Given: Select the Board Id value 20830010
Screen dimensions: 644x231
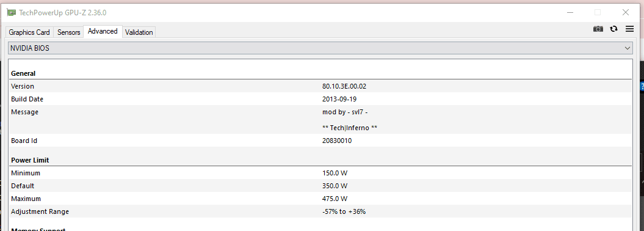Looking at the screenshot, I should click(x=337, y=141).
